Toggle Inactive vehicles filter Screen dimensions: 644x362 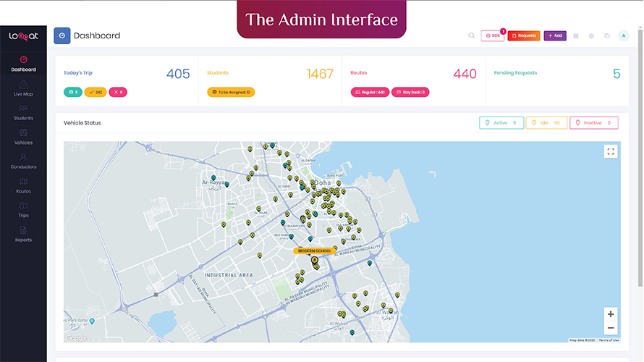tap(593, 123)
